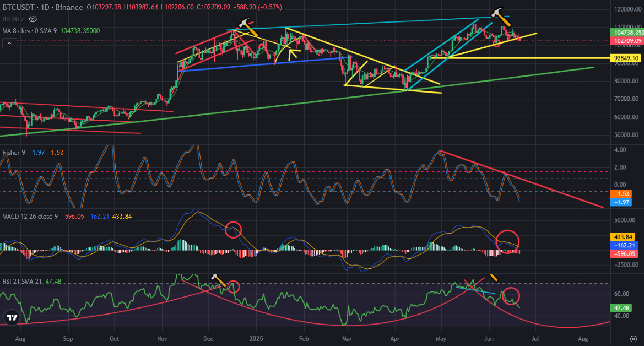This screenshot has width=644, height=346.
Task: Click the Dec label on the time axis
Action: 208,339
